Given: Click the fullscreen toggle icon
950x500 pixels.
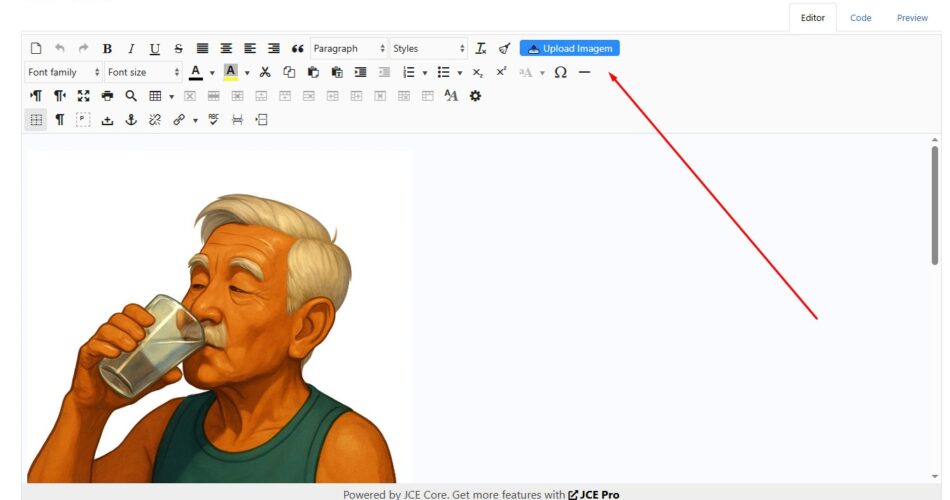Looking at the screenshot, I should (84, 96).
